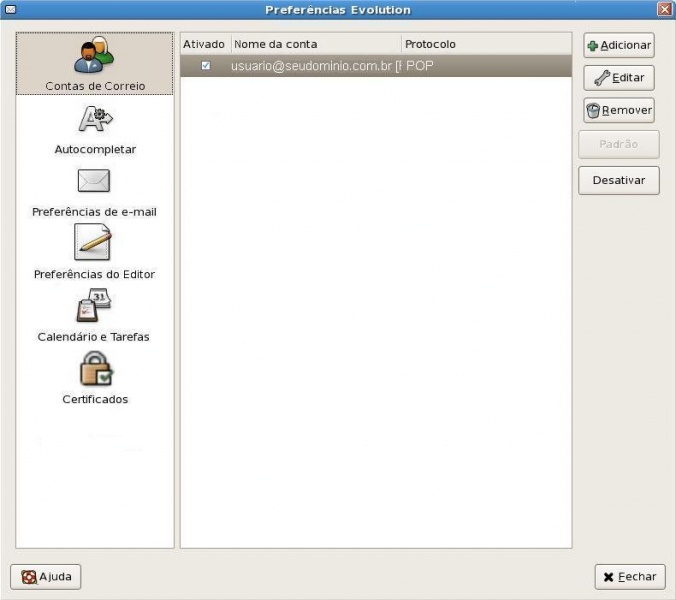Image resolution: width=676 pixels, height=600 pixels.
Task: Open the Autocompletar preferences icon
Action: [95, 119]
